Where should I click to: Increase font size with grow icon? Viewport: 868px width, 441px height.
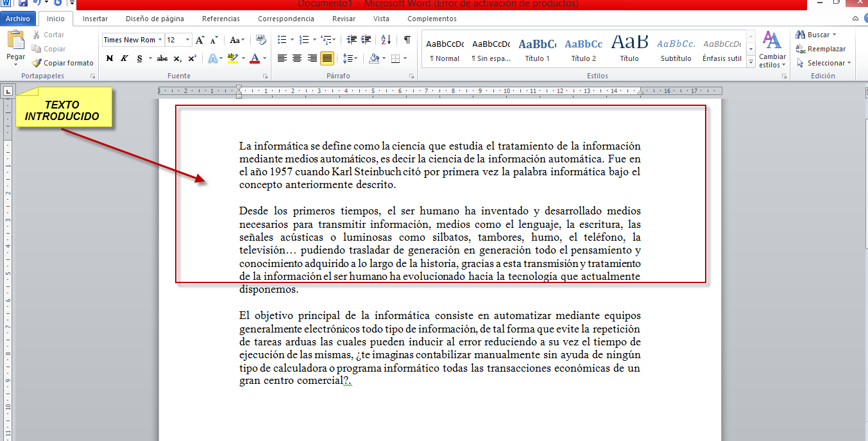coord(200,40)
